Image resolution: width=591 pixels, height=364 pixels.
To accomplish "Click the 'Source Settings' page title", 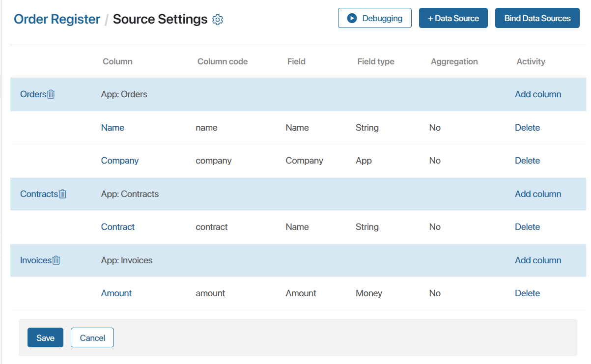I will point(160,19).
